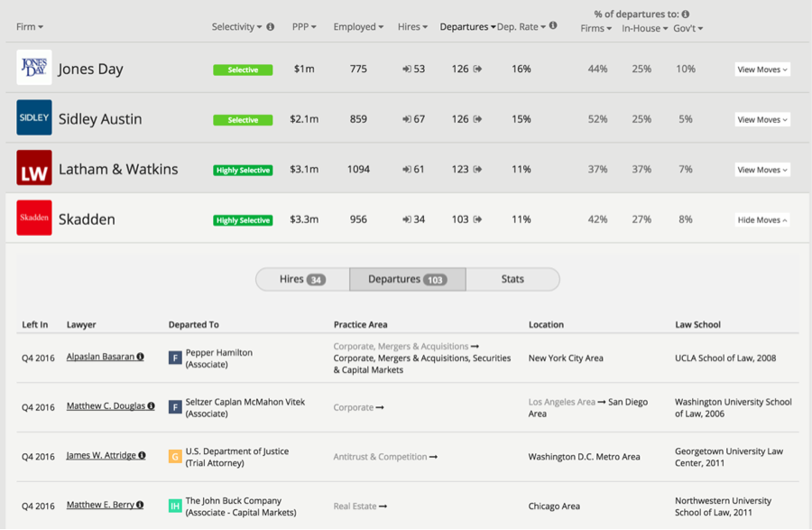Click the departures exit icon for Jones Day
The height and width of the screenshot is (530, 812).
coord(477,69)
